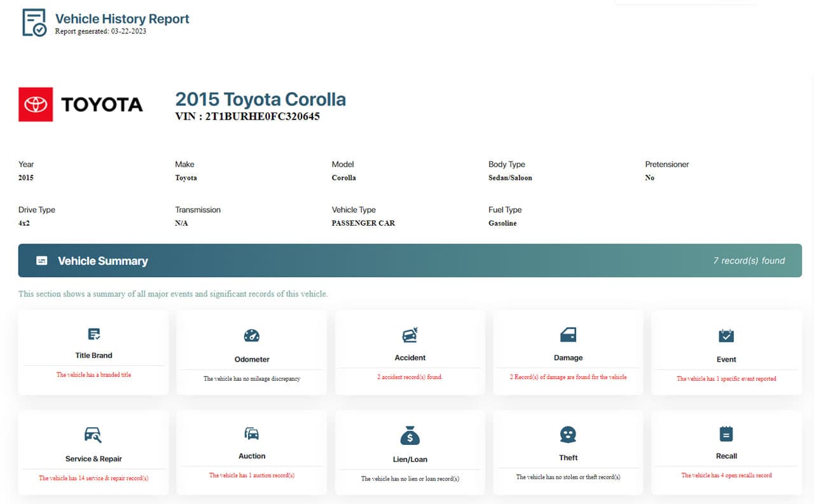Click the Make value Toyota

pyautogui.click(x=186, y=178)
